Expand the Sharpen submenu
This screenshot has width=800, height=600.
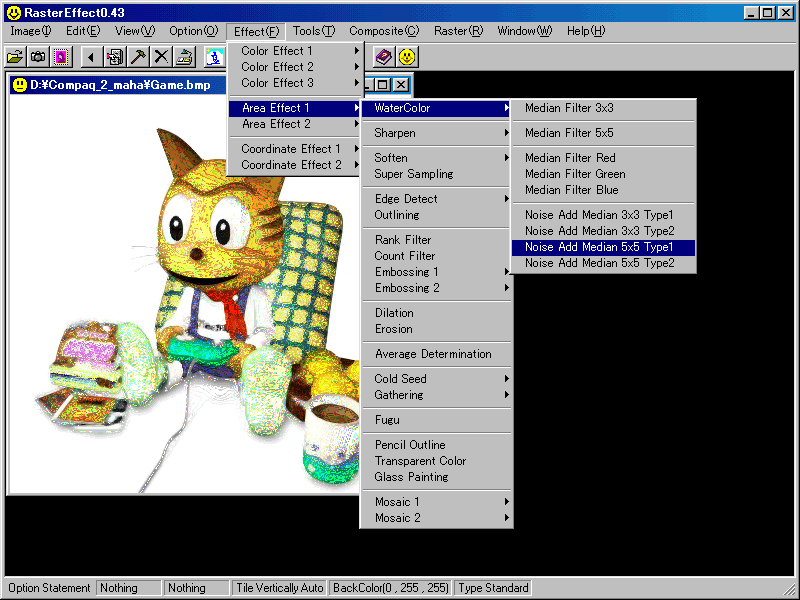[437, 133]
